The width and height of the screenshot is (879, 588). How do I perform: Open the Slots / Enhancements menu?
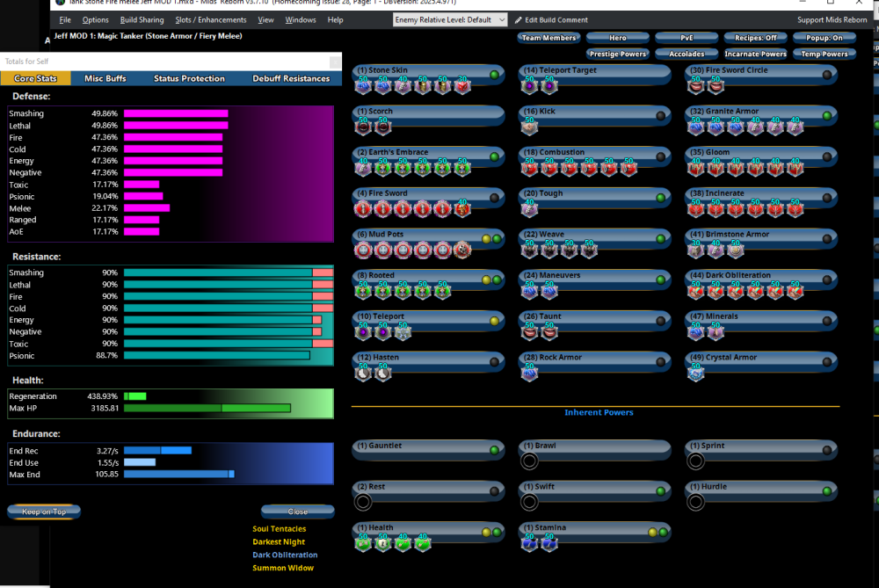point(211,20)
